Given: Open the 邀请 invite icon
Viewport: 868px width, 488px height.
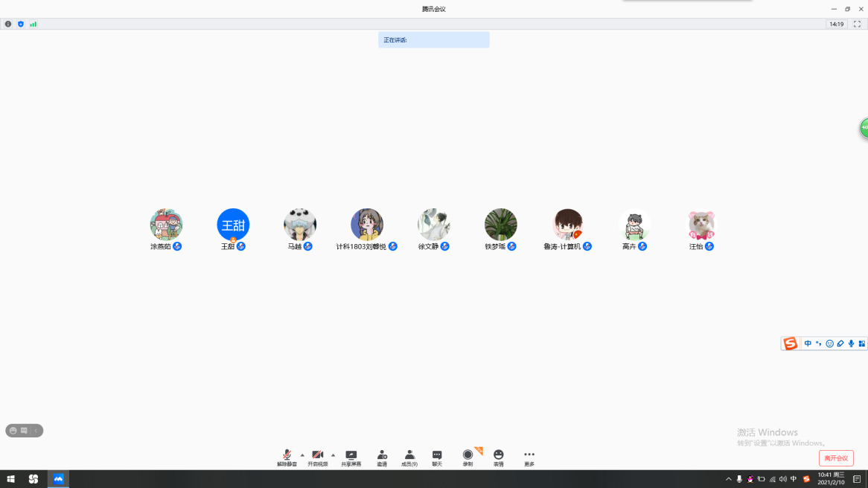Looking at the screenshot, I should pos(382,457).
